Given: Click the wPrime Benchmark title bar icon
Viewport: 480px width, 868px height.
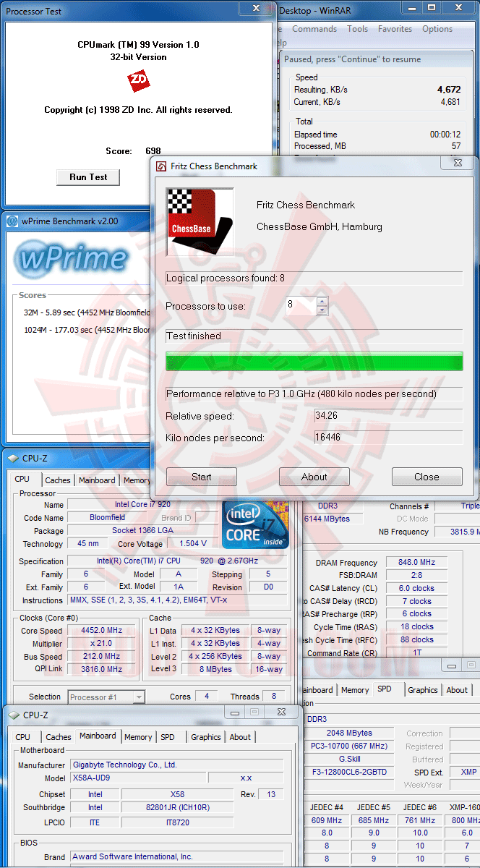Looking at the screenshot, I should click(x=12, y=221).
